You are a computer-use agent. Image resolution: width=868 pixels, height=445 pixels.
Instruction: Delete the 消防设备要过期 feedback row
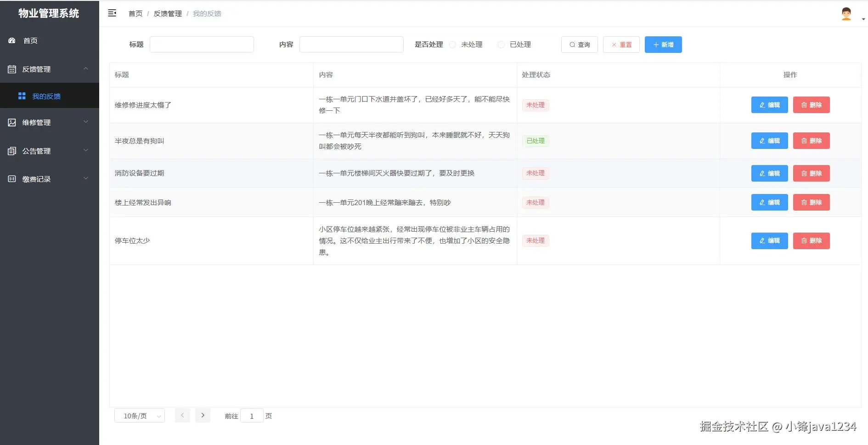[812, 173]
